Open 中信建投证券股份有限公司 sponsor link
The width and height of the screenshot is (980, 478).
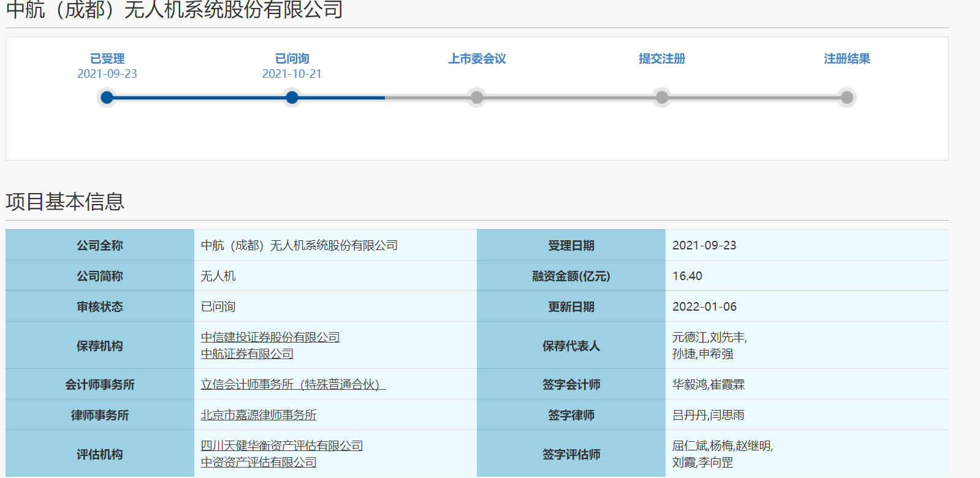pyautogui.click(x=270, y=338)
